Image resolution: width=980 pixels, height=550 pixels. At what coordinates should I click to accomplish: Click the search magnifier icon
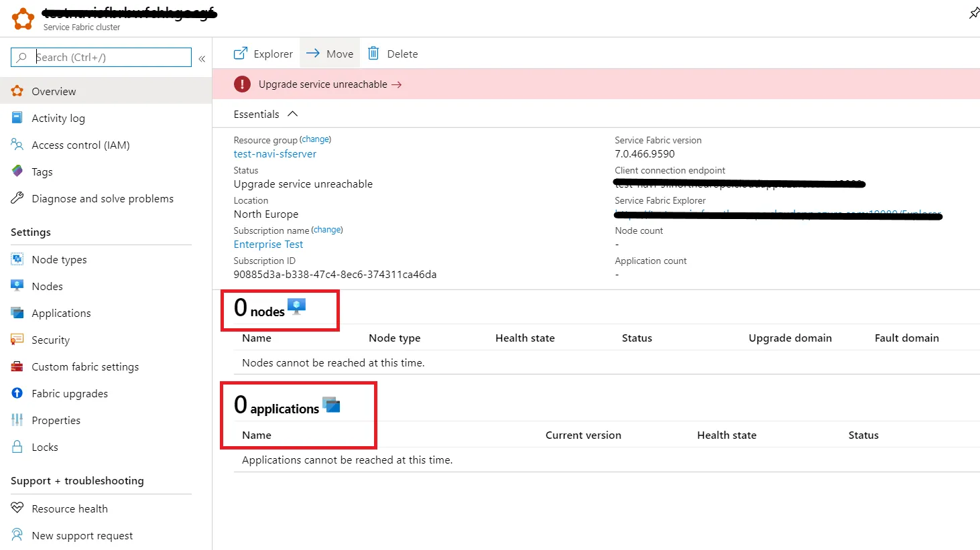22,58
